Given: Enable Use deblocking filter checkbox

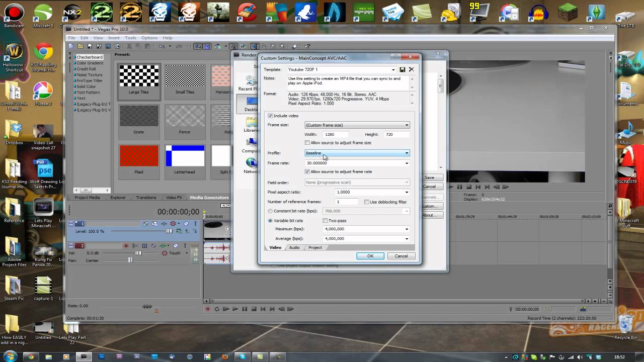Looking at the screenshot, I should pos(366,202).
